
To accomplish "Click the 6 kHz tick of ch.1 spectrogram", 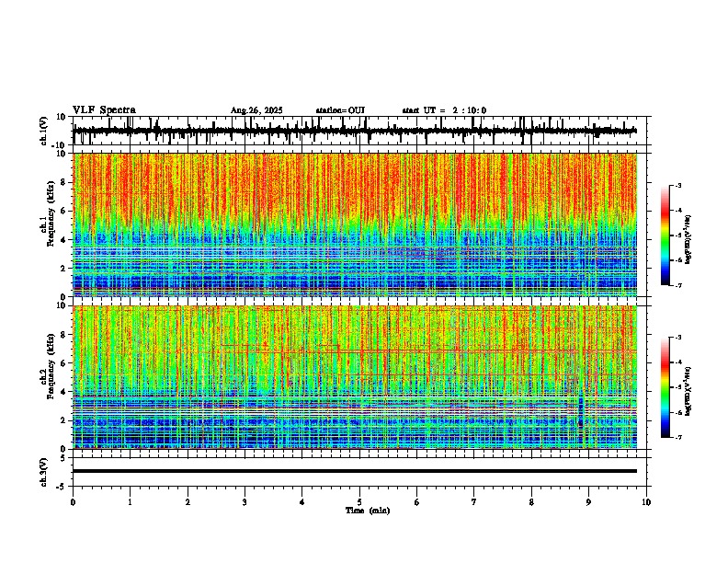I will [63, 211].
